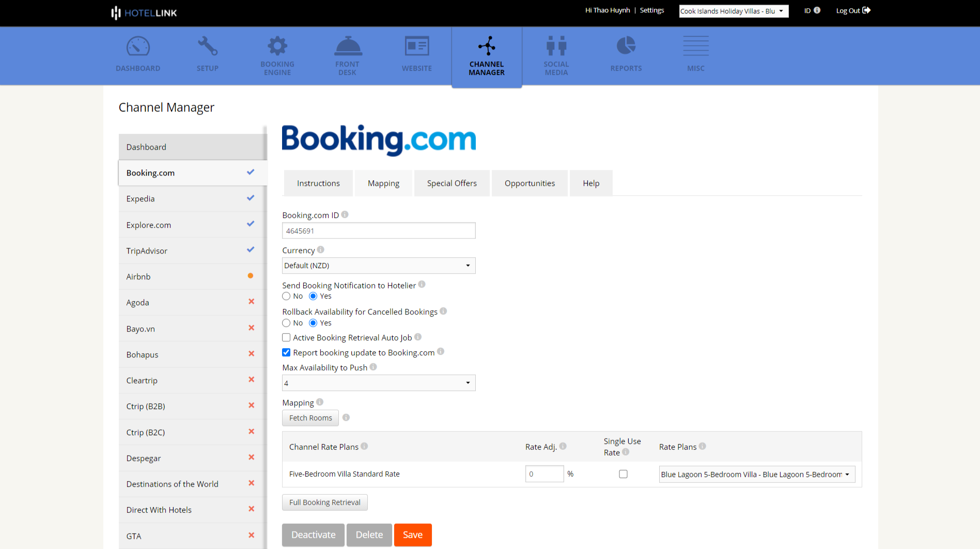Image resolution: width=980 pixels, height=549 pixels.
Task: Check Single Use Rate for Five-Bedroom Villa
Action: coord(623,474)
